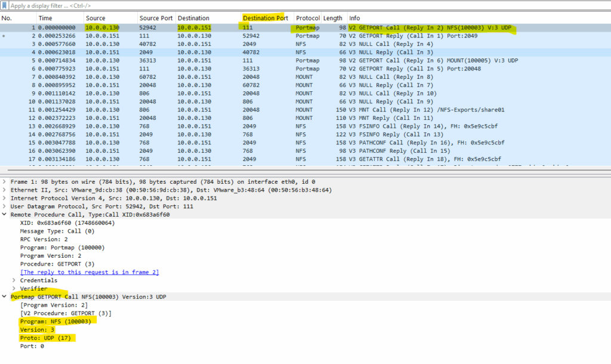The image size is (611, 364).
Task: Click the Time column header
Action: [45, 18]
